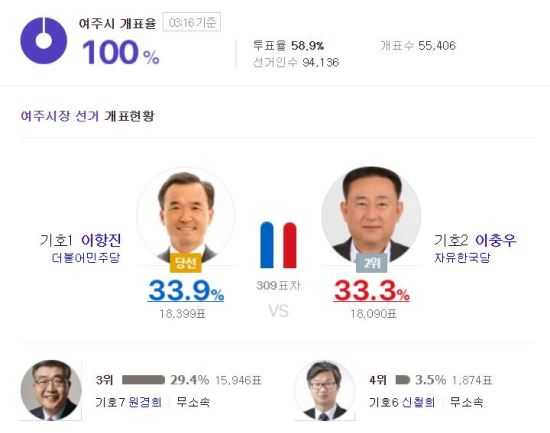Click the 이항진 candidate name link

pos(101,240)
